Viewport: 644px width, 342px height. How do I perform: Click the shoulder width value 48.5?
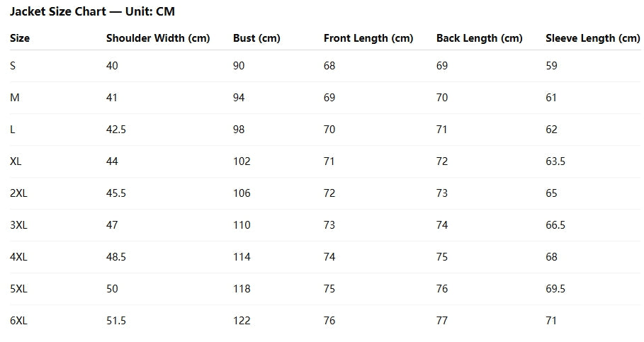pyautogui.click(x=115, y=257)
